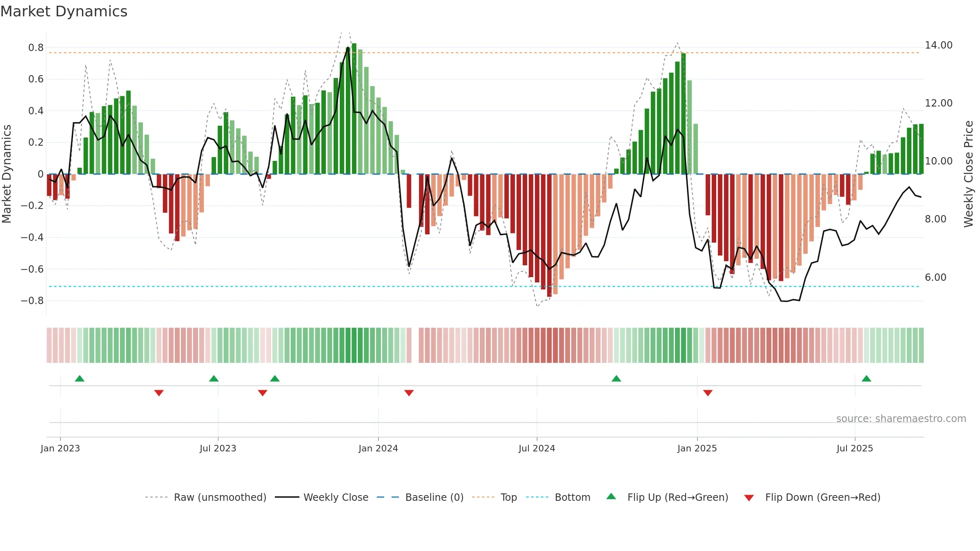The height and width of the screenshot is (551, 980).
Task: Click the Jan 2023 x-axis label
Action: coord(60,448)
